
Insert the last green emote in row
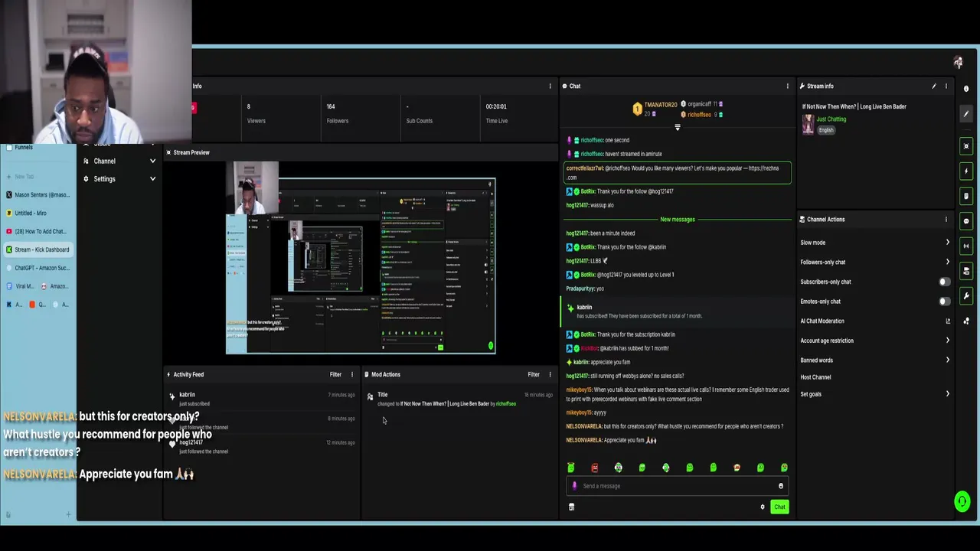click(784, 468)
